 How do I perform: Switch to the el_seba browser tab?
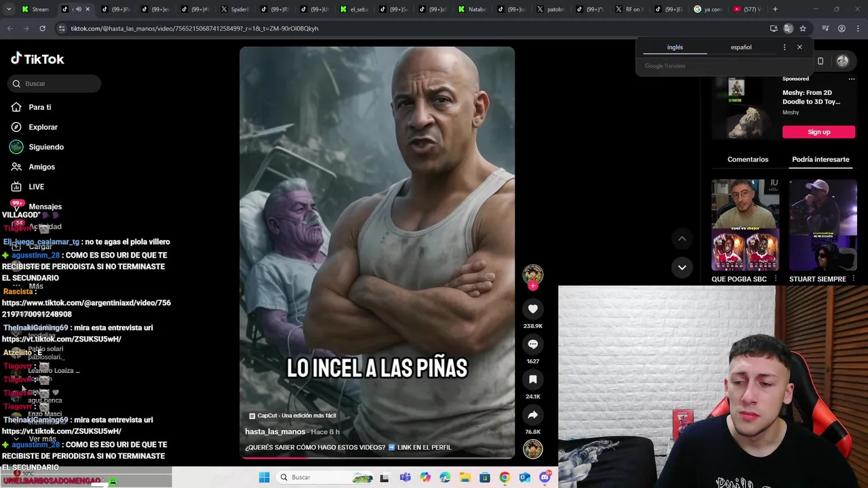pos(355,9)
